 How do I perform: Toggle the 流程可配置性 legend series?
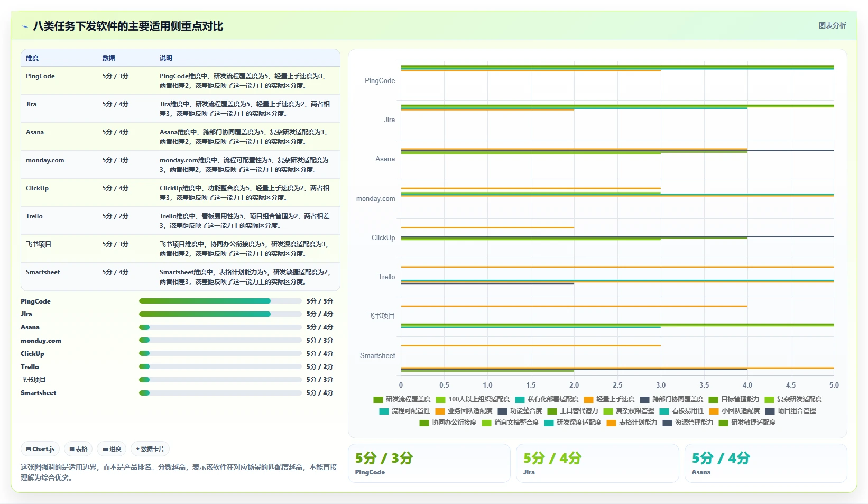click(404, 411)
